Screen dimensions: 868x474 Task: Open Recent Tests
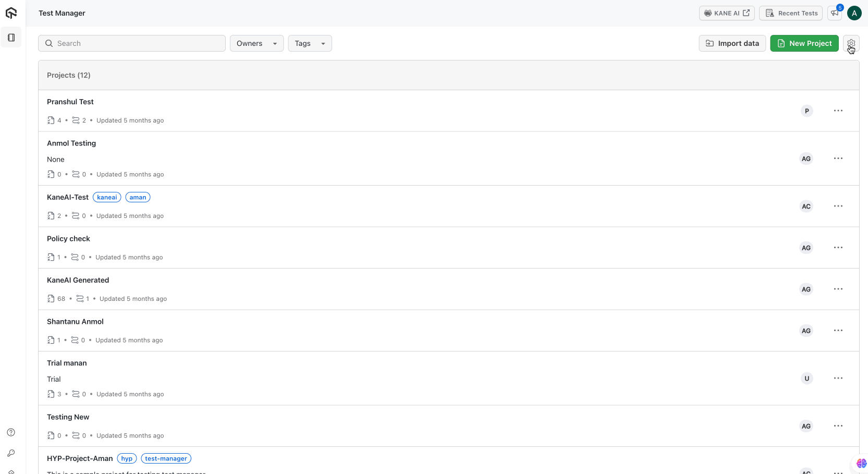[790, 13]
